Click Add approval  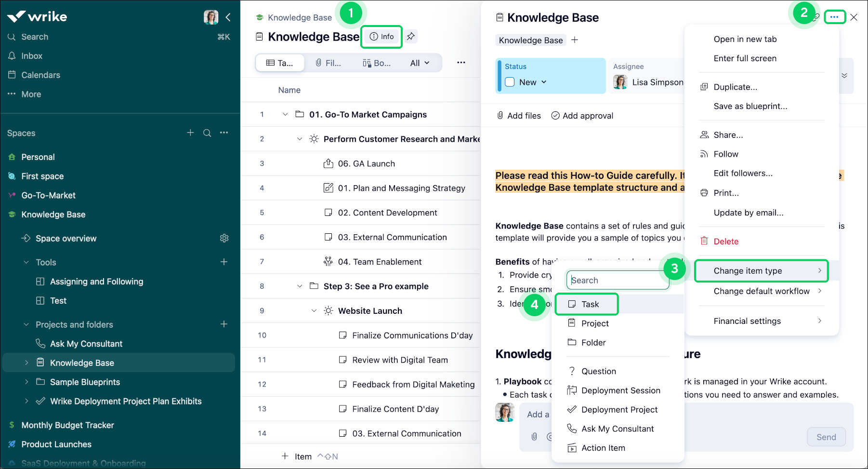tap(582, 115)
